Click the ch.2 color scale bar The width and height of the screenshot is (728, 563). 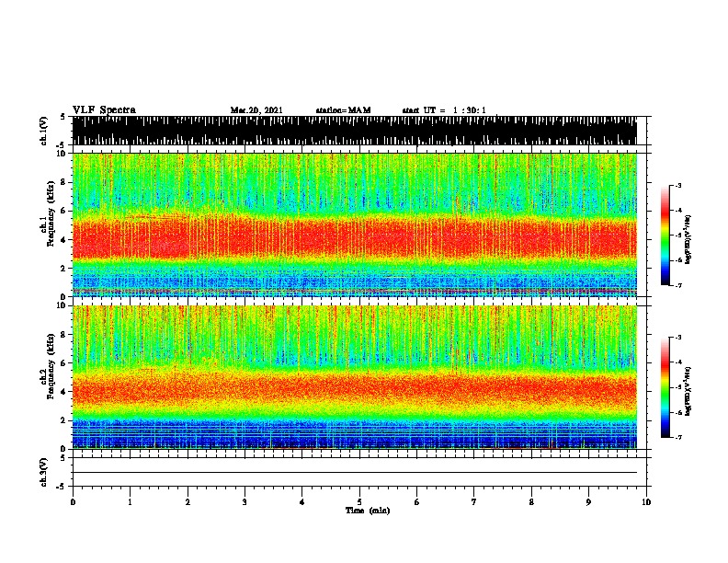665,387
